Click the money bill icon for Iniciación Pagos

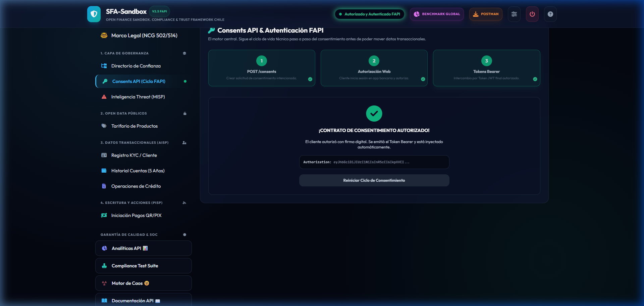tap(104, 215)
